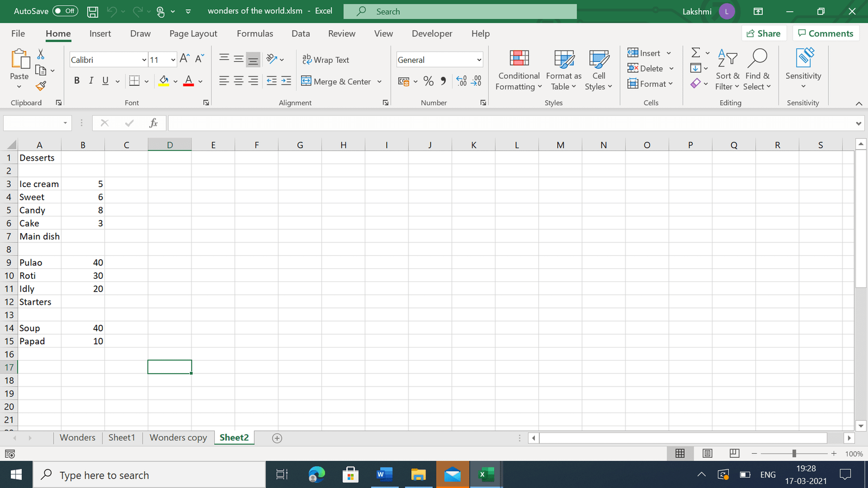Image resolution: width=868 pixels, height=488 pixels.
Task: Open the font name dropdown (Calibri)
Action: coord(144,60)
